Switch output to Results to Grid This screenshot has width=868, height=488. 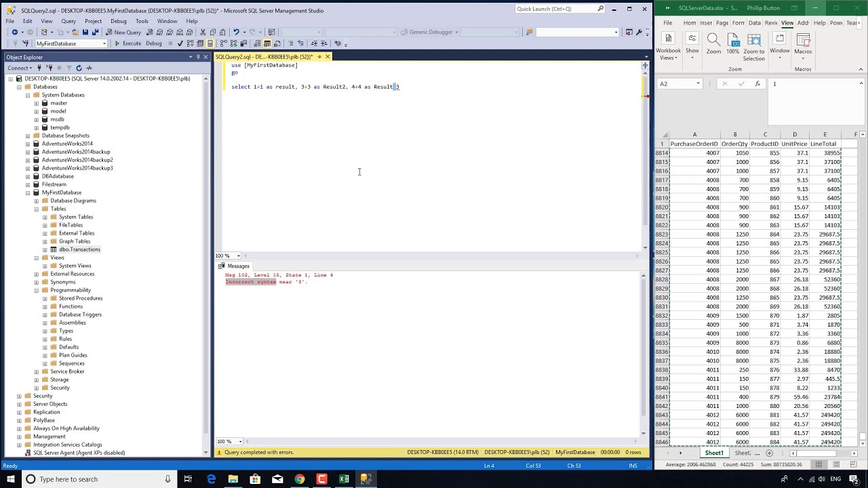[x=267, y=43]
